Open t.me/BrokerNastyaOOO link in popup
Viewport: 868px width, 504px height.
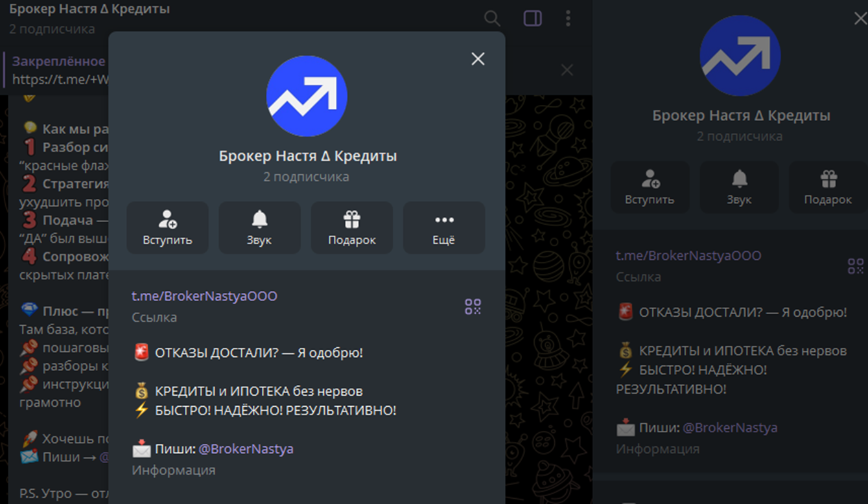(204, 296)
